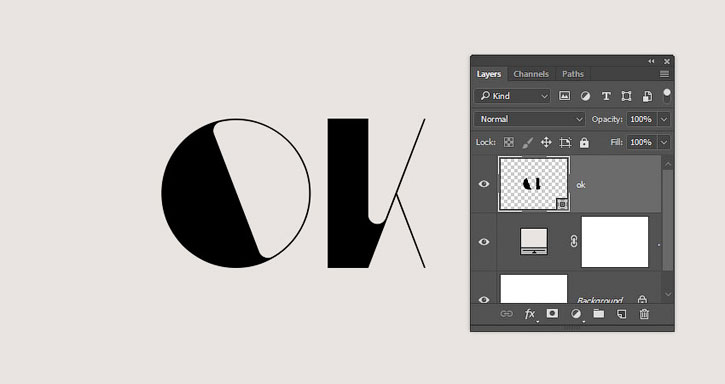
Task: Select the Layers tab
Action: pos(489,74)
